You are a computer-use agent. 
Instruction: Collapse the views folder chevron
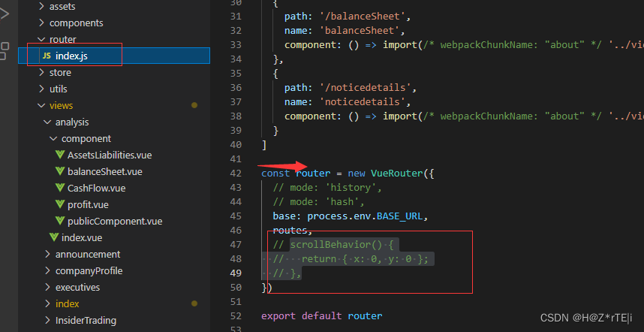(41, 106)
